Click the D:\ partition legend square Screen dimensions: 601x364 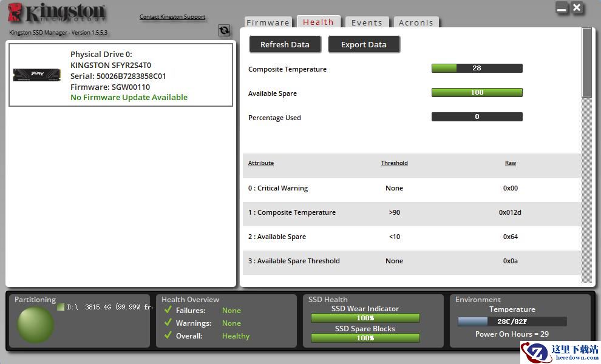click(x=61, y=307)
